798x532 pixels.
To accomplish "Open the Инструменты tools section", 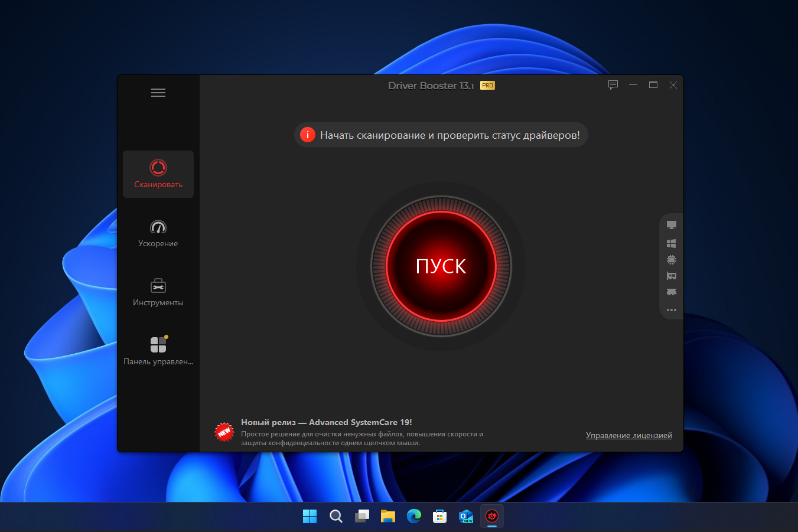I will tap(158, 292).
